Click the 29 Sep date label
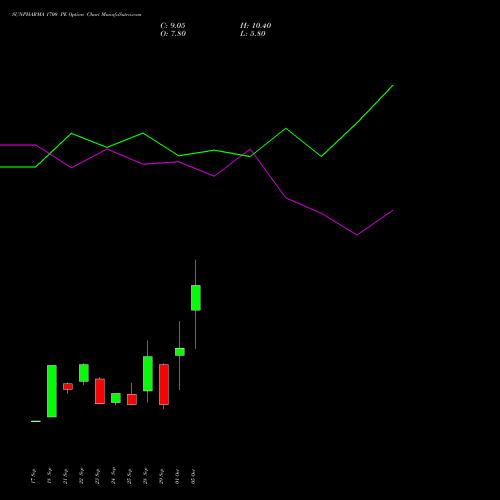Image resolution: width=500 pixels, height=500 pixels. [161, 476]
